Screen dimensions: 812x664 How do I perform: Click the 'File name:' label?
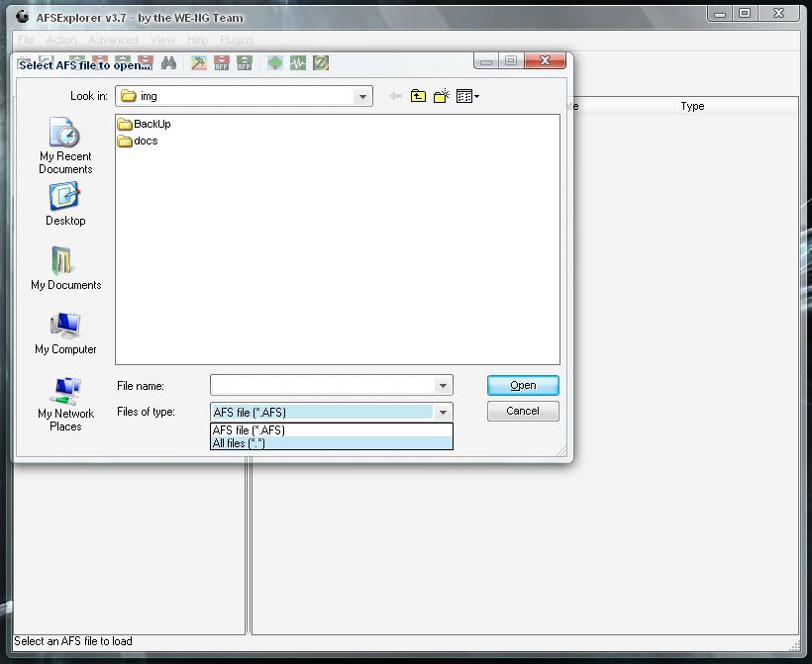[141, 386]
